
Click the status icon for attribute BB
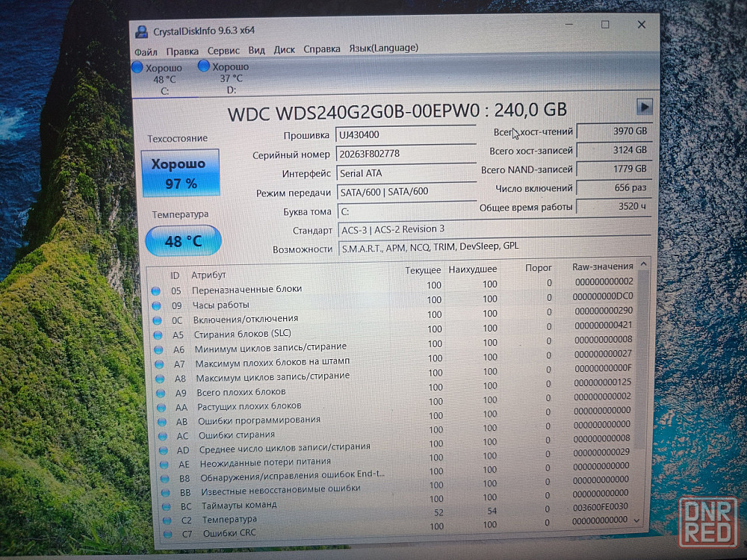(x=166, y=493)
